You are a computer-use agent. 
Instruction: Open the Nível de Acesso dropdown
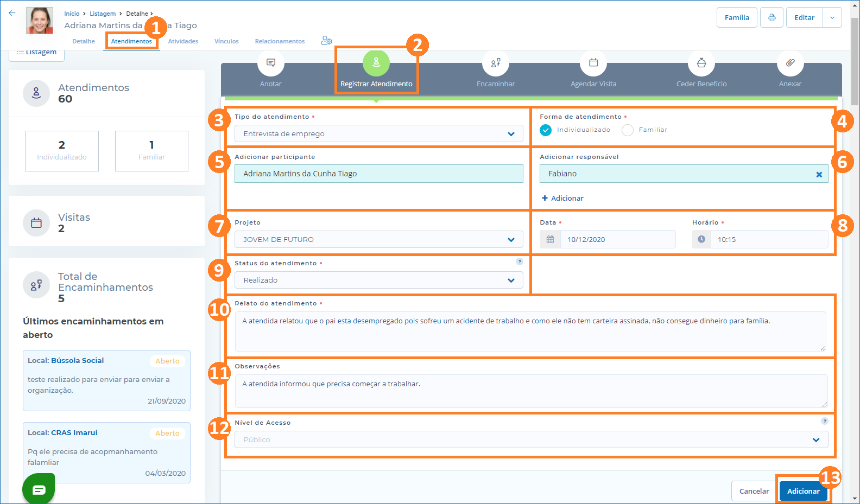[531, 439]
